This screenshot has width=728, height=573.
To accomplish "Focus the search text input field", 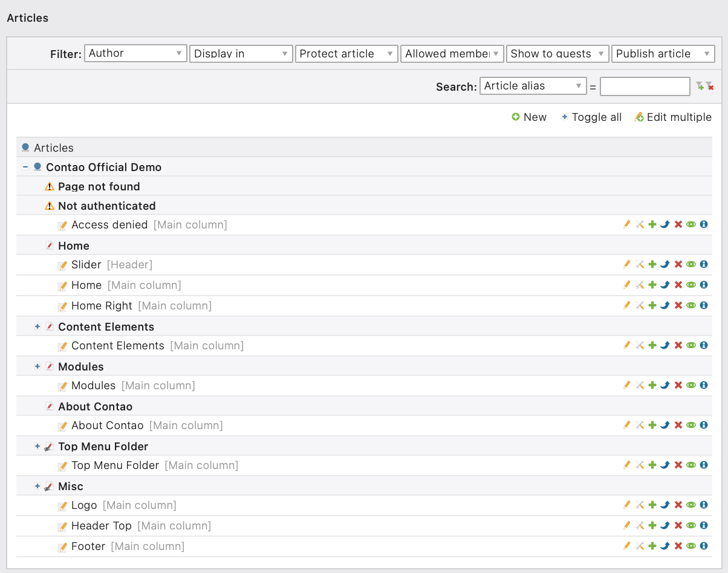I will (645, 86).
